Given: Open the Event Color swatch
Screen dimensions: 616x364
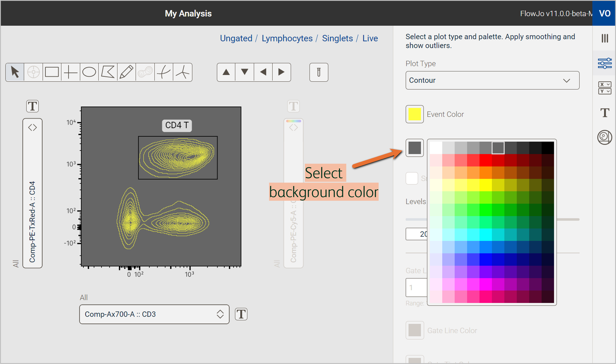Looking at the screenshot, I should click(415, 114).
